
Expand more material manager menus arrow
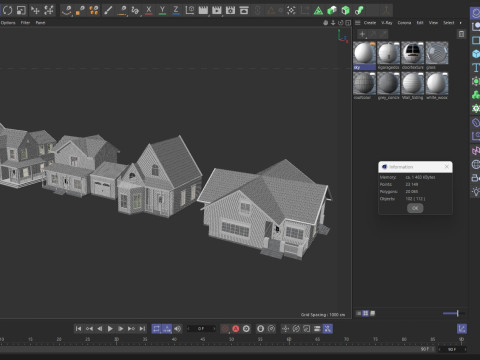tap(461, 23)
